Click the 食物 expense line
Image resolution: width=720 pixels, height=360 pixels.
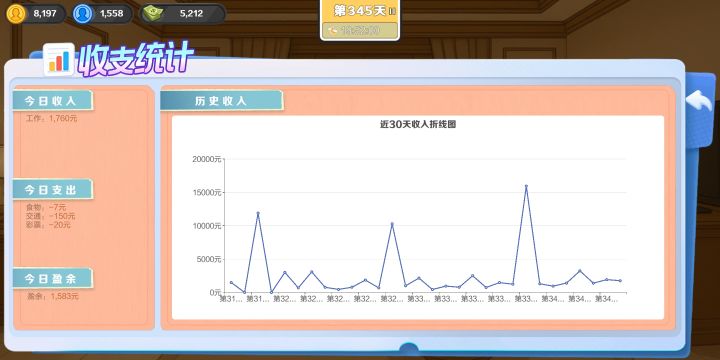coord(46,208)
